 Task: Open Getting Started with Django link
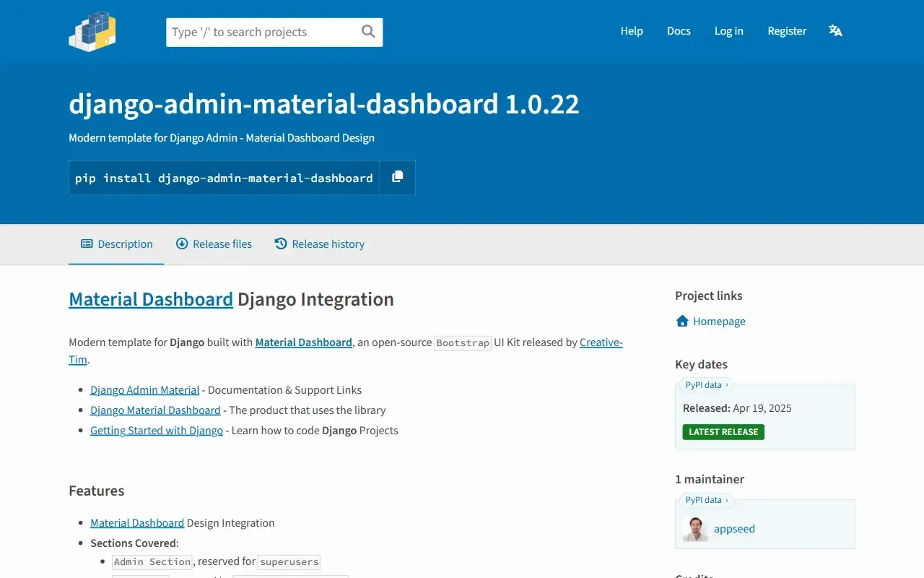(157, 430)
